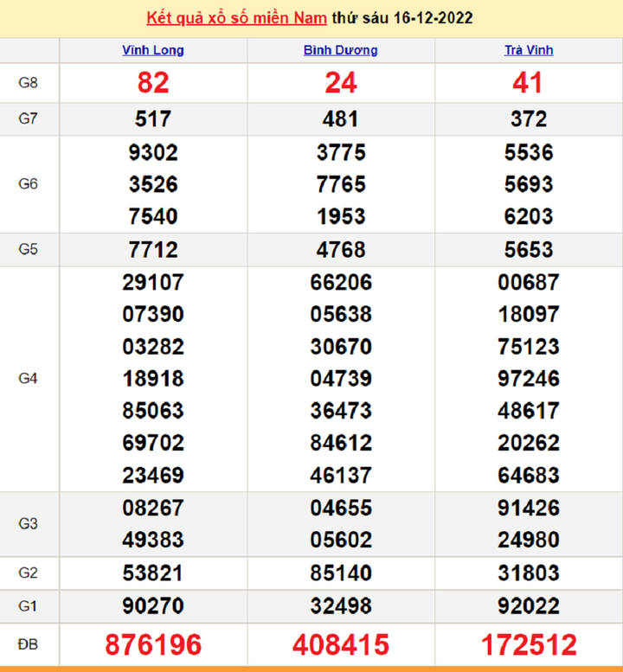Click G2 result 85140
The image size is (623, 672).
coord(341,573)
